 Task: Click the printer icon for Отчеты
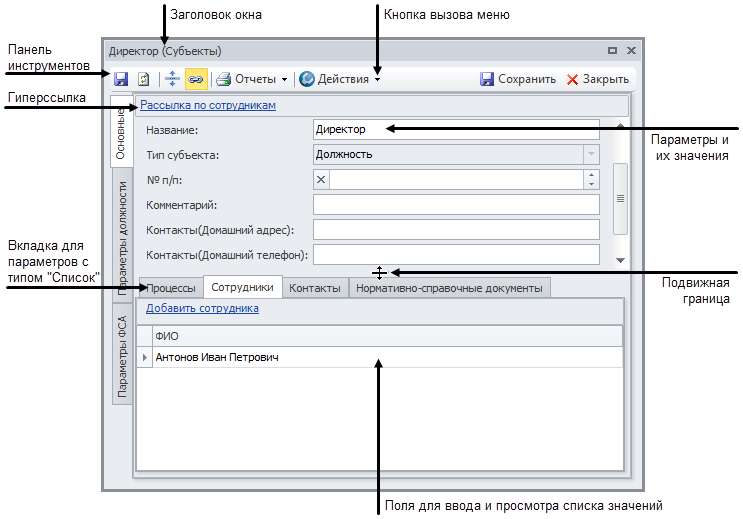[224, 79]
